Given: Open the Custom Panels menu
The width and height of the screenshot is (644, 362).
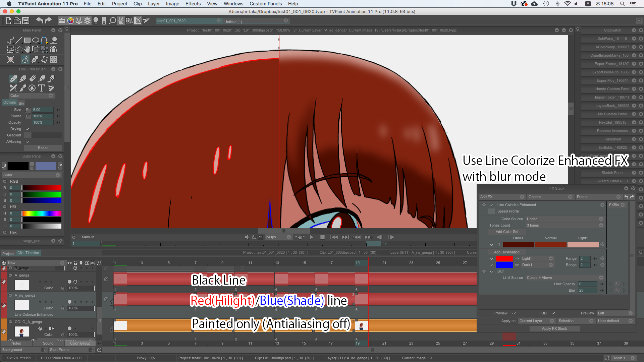Looking at the screenshot, I should tap(266, 4).
